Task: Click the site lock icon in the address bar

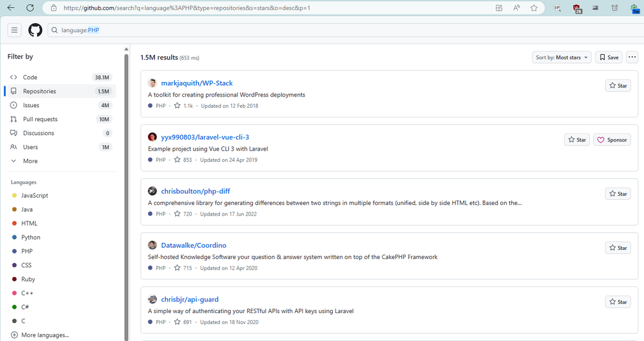Action: click(x=54, y=8)
